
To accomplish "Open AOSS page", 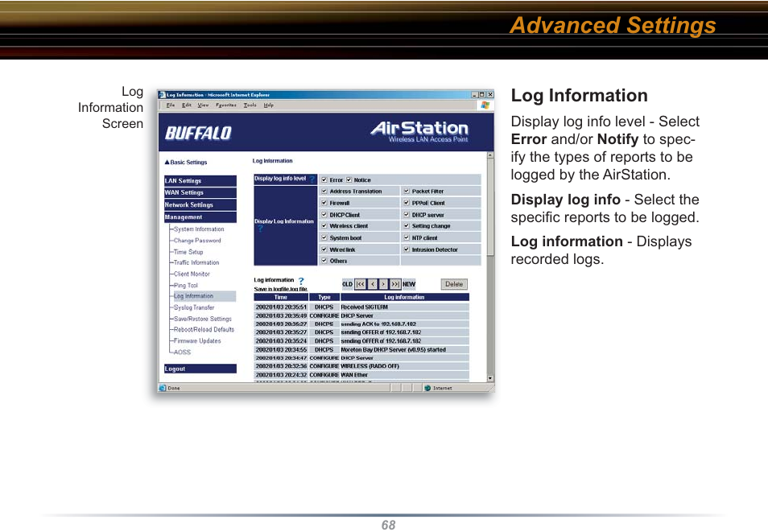I will coord(182,353).
